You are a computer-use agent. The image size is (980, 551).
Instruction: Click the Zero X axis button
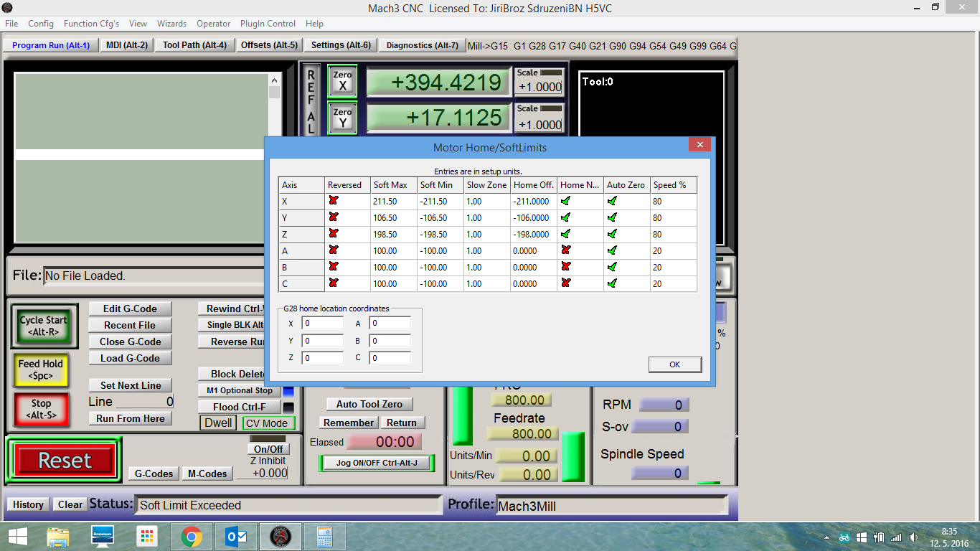click(x=342, y=81)
